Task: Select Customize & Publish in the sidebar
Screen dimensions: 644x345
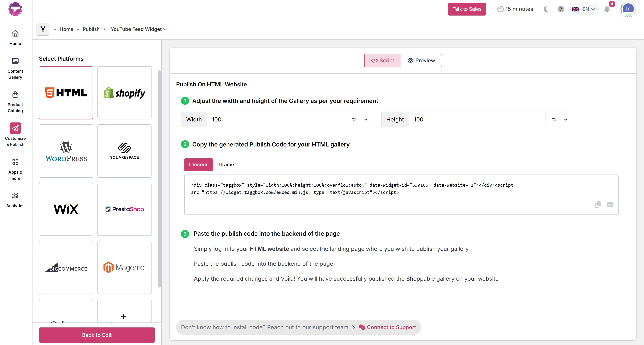Action: tap(15, 135)
